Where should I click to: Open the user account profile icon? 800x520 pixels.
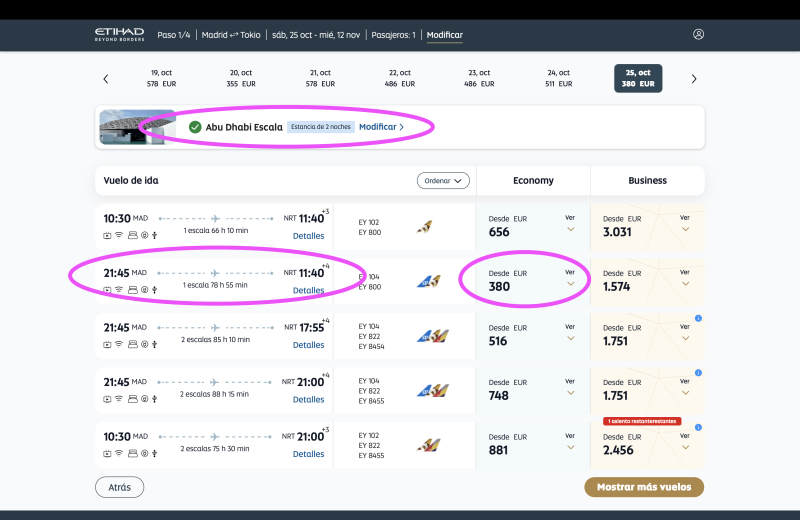tap(698, 34)
